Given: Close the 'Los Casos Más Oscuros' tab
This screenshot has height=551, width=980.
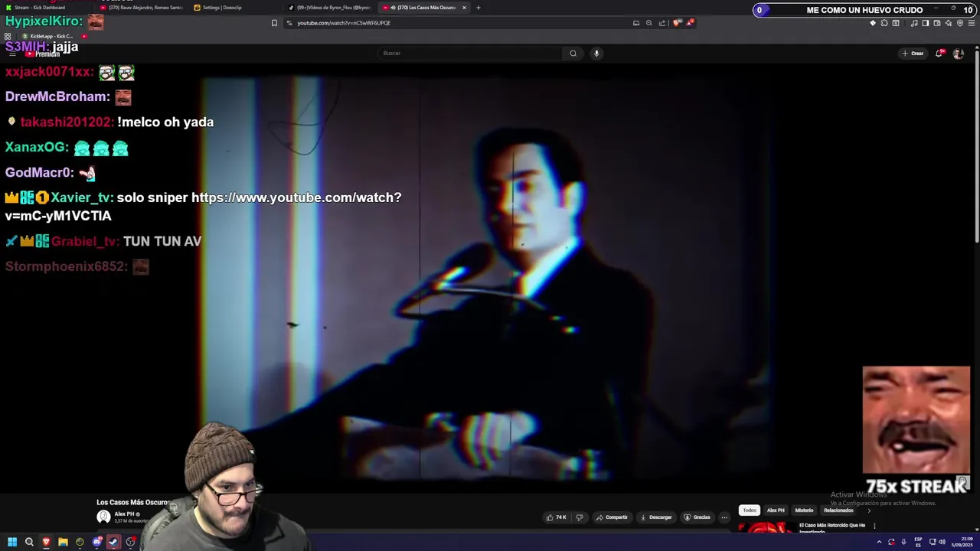Looking at the screenshot, I should 464,8.
